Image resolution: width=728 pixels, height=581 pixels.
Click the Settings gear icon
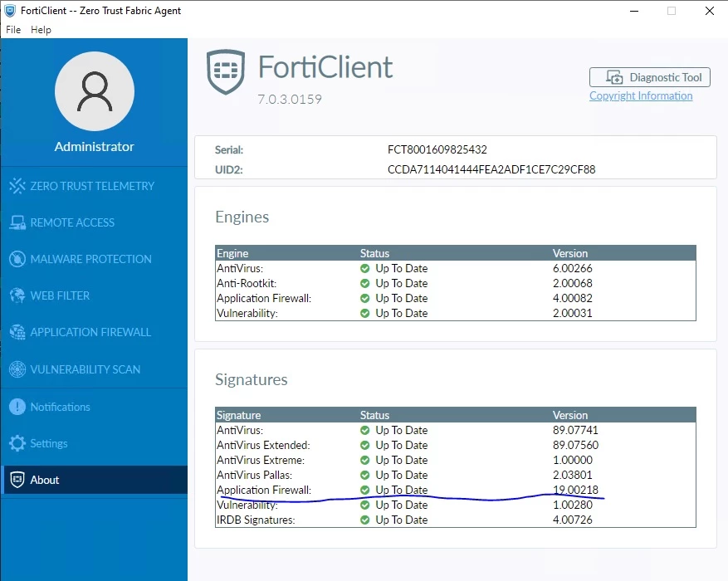pyautogui.click(x=17, y=443)
